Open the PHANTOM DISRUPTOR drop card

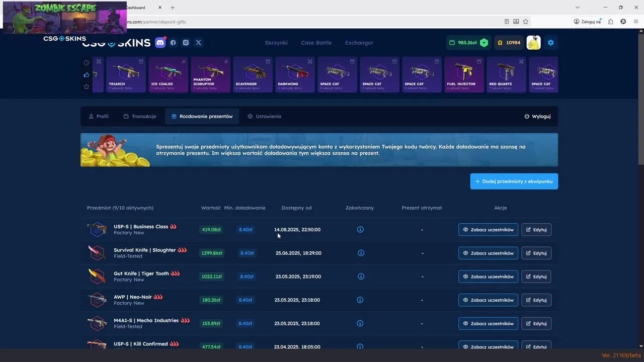coord(211,74)
